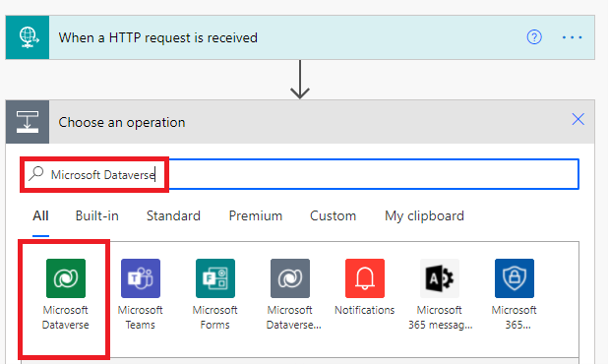The width and height of the screenshot is (608, 364).
Task: Open the Standard connectors tab
Action: [x=173, y=215]
